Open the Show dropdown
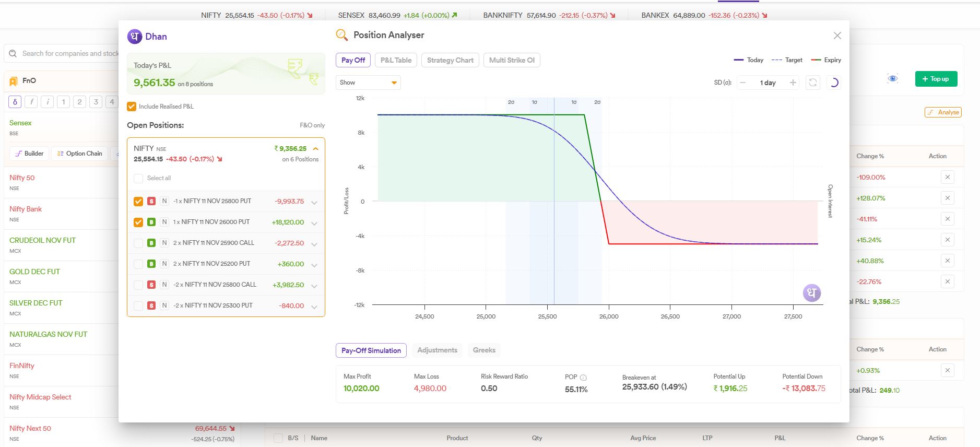The image size is (980, 447). click(368, 83)
